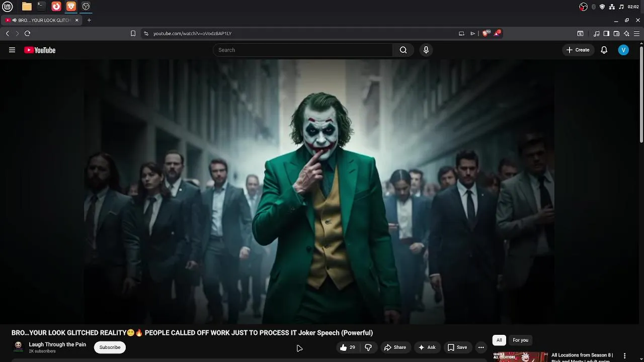The width and height of the screenshot is (644, 362).
Task: Click the Share button
Action: 395,347
